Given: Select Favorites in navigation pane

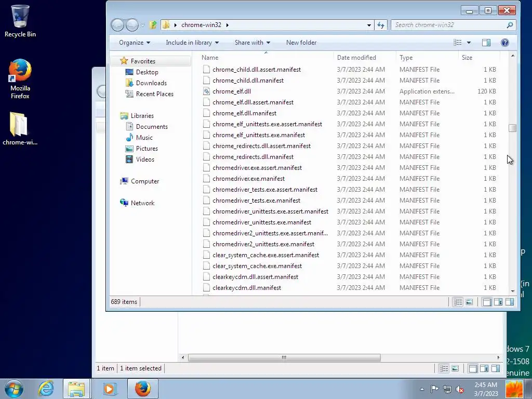Looking at the screenshot, I should click(143, 61).
